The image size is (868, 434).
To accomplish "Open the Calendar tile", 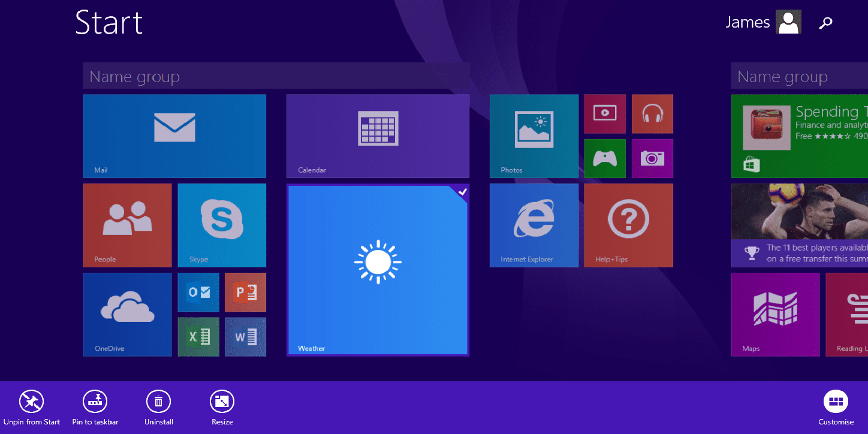I will coord(378,136).
